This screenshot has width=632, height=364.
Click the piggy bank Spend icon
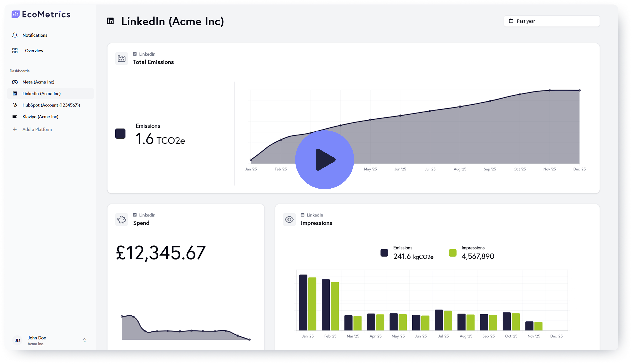point(122,219)
